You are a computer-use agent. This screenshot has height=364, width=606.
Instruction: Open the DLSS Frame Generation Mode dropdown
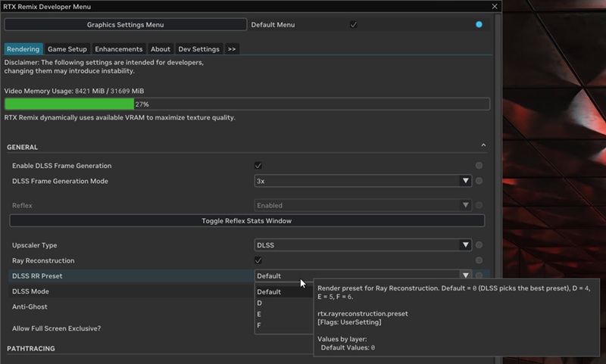(363, 181)
